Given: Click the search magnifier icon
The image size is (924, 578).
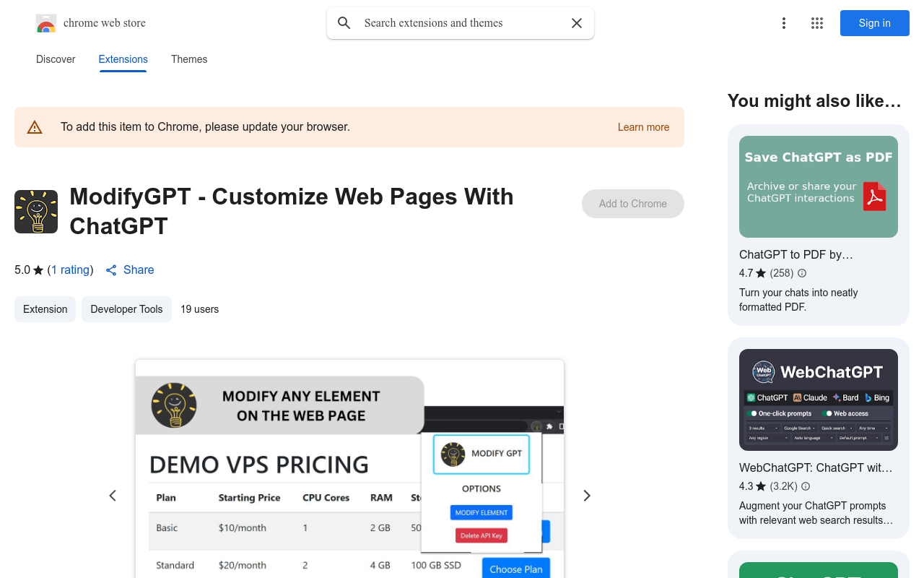Looking at the screenshot, I should pyautogui.click(x=344, y=23).
